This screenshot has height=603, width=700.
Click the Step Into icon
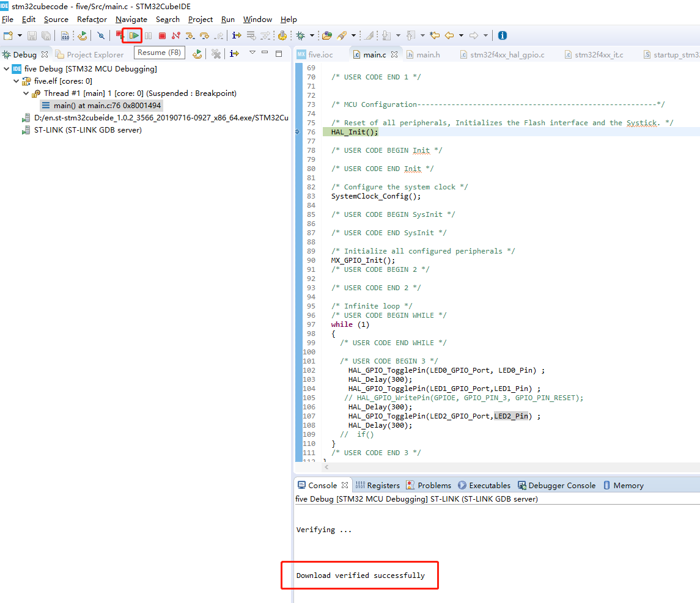[x=190, y=35]
